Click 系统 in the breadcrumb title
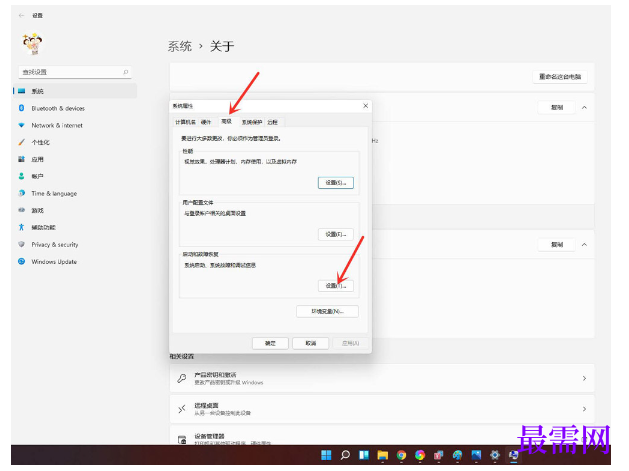The width and height of the screenshot is (629, 471). [x=180, y=46]
